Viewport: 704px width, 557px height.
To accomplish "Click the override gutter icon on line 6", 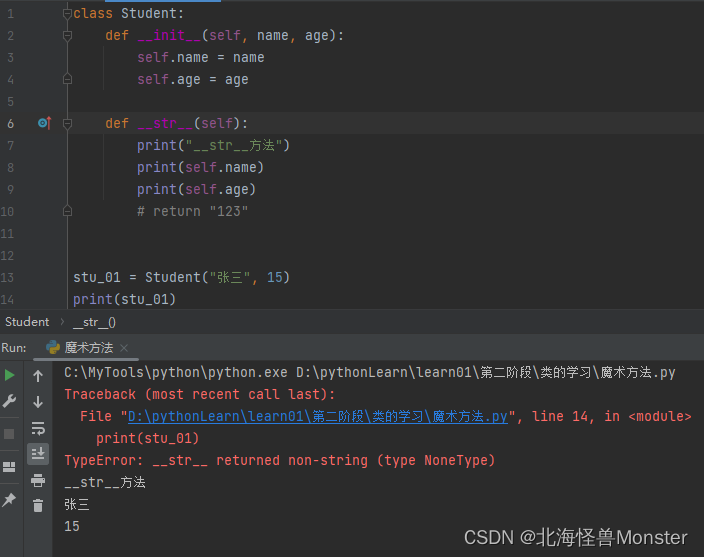I will point(44,123).
